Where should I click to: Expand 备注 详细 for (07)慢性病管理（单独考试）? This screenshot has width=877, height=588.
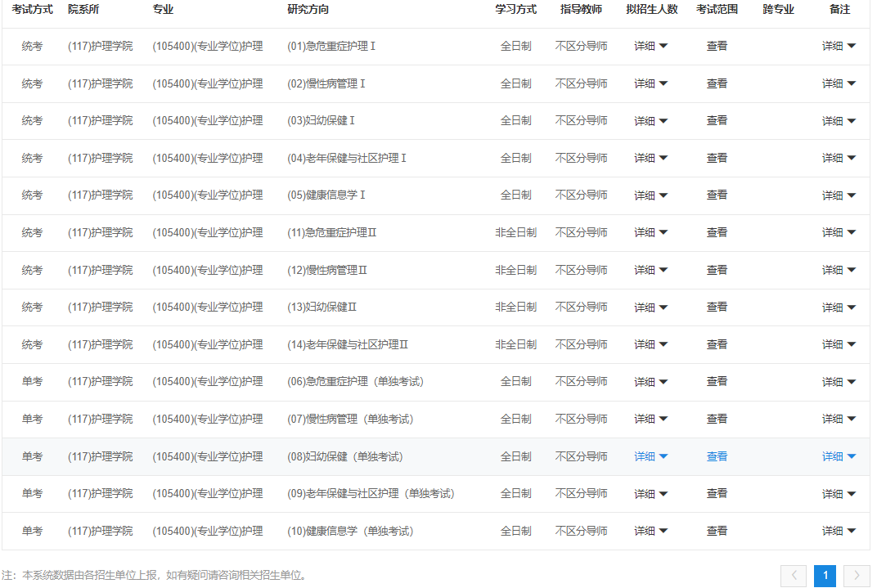(839, 420)
